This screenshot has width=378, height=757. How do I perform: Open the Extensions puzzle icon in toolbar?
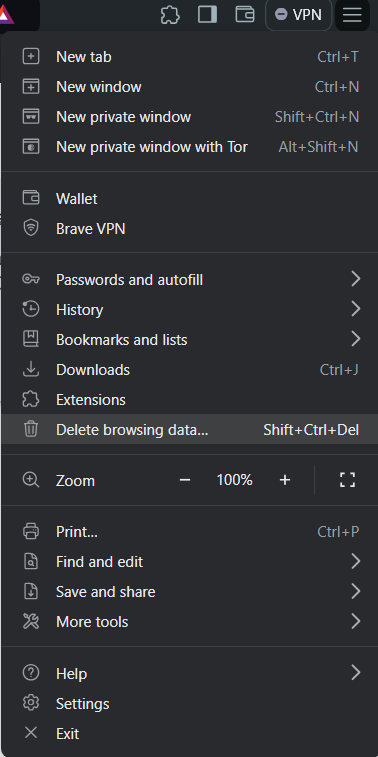[170, 15]
